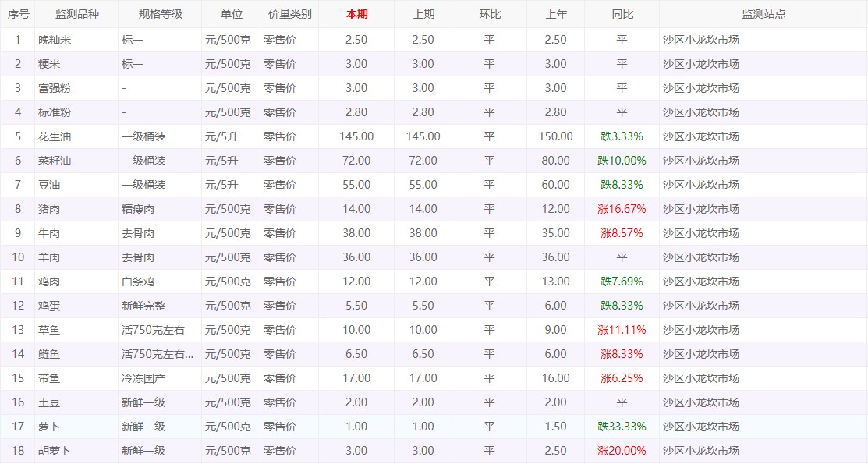Select the 9.00 last-year price

pos(556,330)
